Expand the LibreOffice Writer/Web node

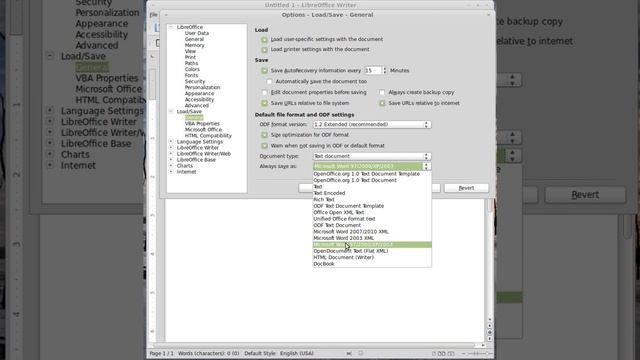click(171, 154)
